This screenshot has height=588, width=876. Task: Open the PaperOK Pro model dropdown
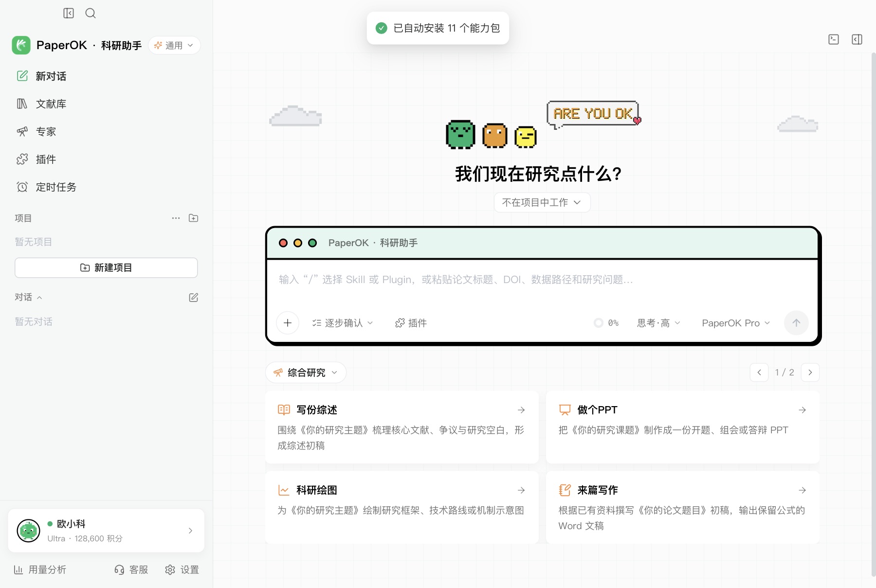point(736,323)
